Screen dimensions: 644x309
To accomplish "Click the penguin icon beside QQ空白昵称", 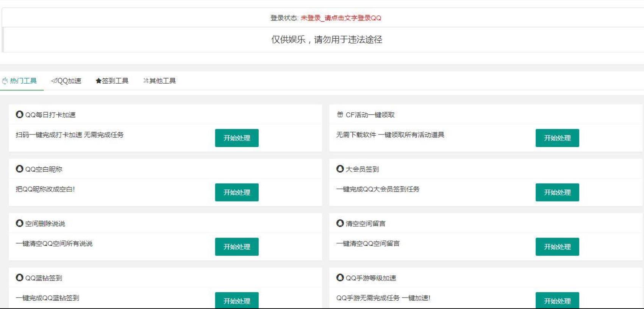I will tap(19, 169).
